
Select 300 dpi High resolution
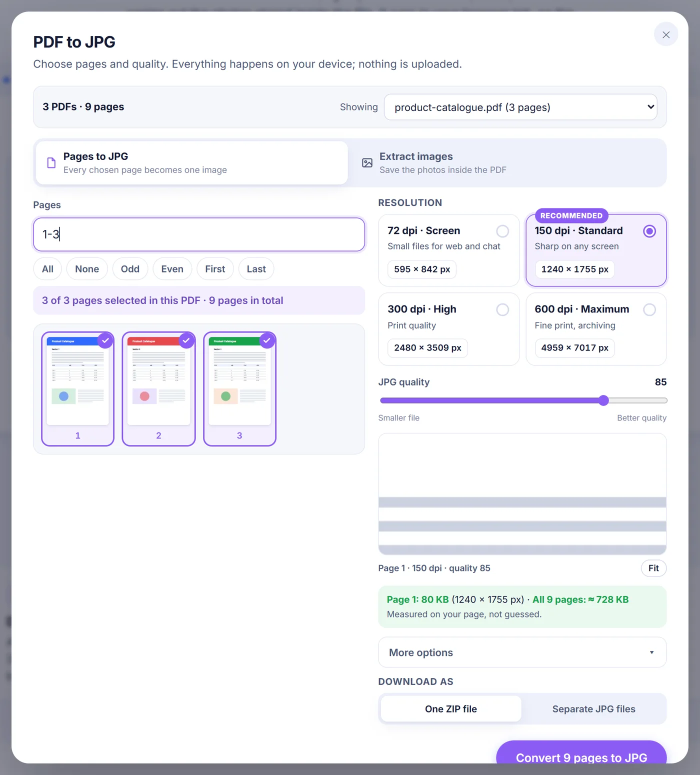448,329
